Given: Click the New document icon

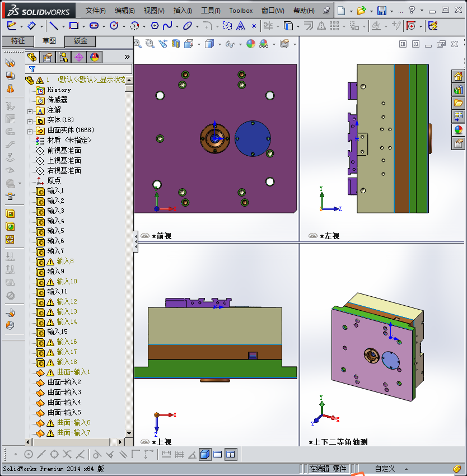Looking at the screenshot, I should [x=342, y=11].
